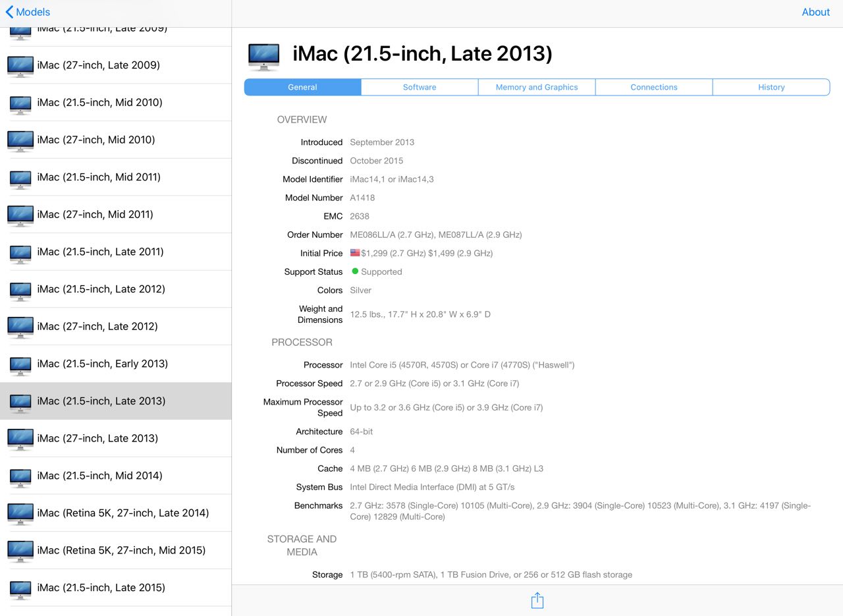Open the Memory and Graphics tab
843x616 pixels.
point(537,87)
